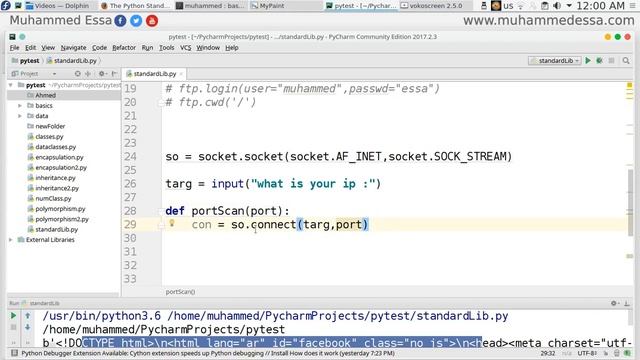The height and width of the screenshot is (360, 640).
Task: Open Twitter icon in Muhammed Essa banner
Action: pos(136,21)
